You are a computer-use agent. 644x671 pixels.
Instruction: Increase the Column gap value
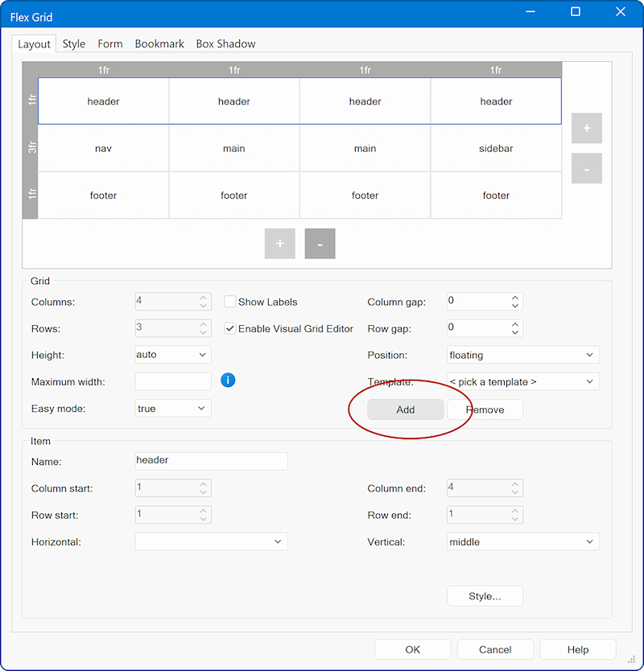pos(515,298)
